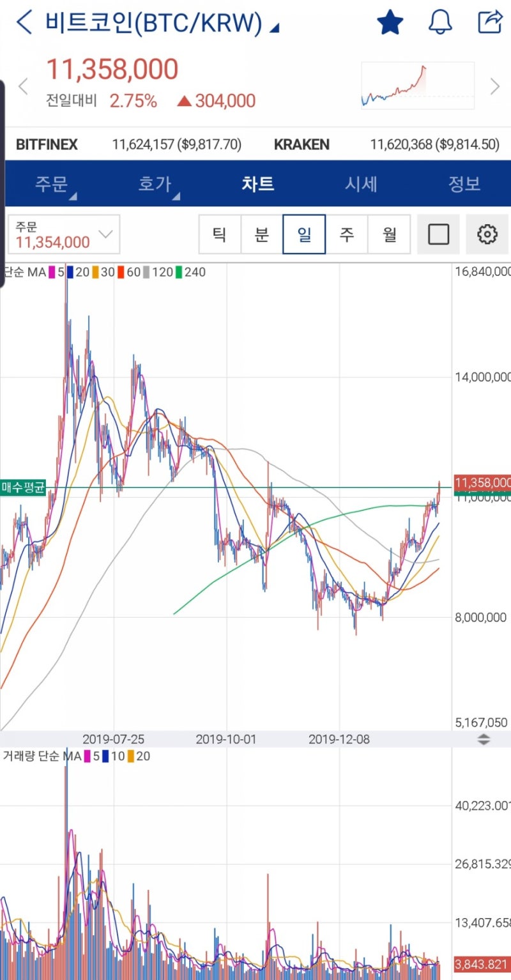Select the 주 chart interval
The width and height of the screenshot is (511, 980).
(x=347, y=234)
